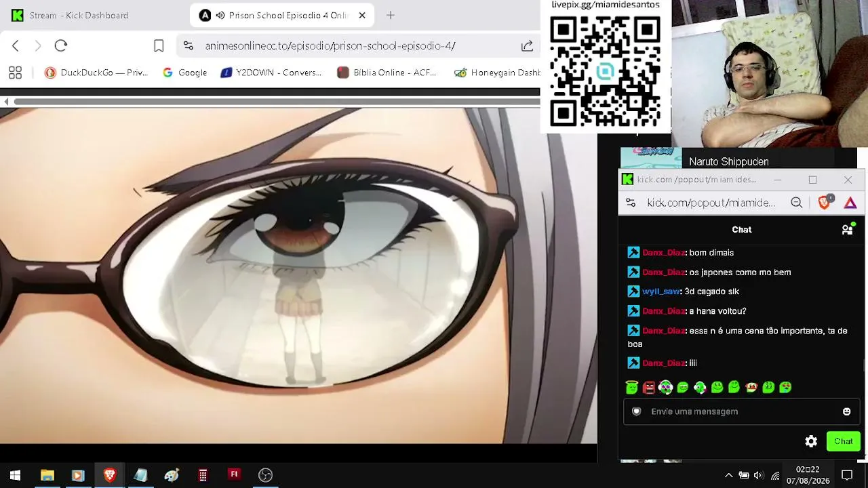The image size is (868, 488).
Task: Open File Explorer from the taskbar
Action: [x=47, y=475]
